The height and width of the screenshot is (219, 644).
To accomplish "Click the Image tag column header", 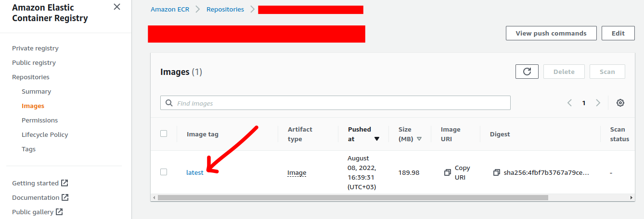I will [203, 134].
